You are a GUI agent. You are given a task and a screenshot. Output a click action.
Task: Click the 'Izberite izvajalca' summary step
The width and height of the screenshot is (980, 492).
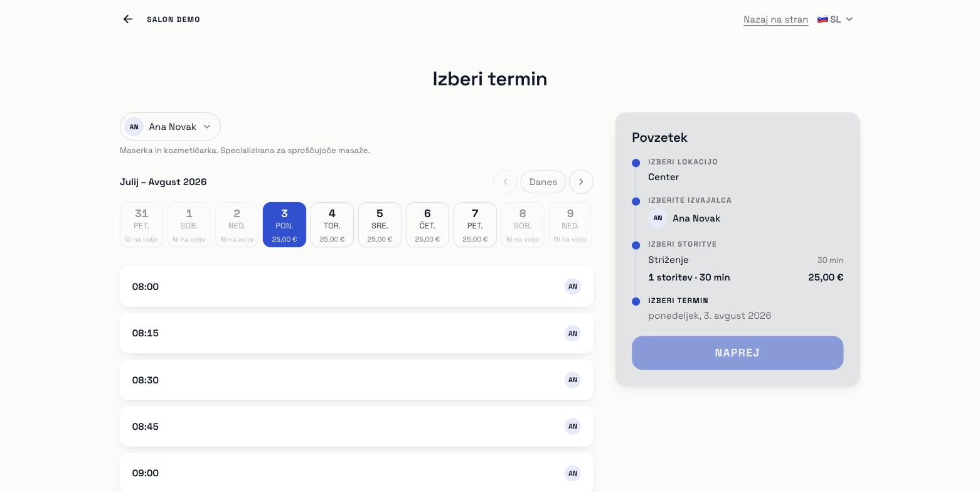690,200
